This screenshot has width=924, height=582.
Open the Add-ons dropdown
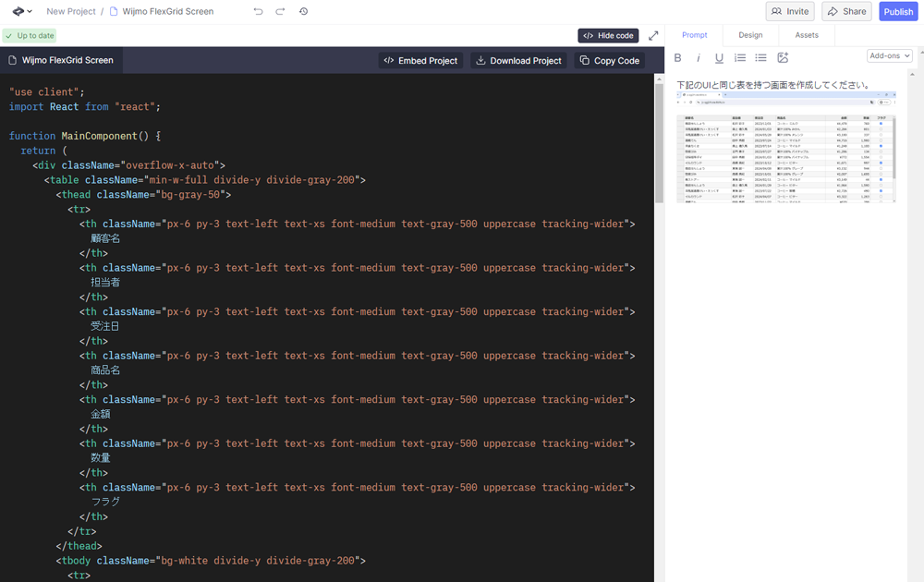[x=890, y=56]
